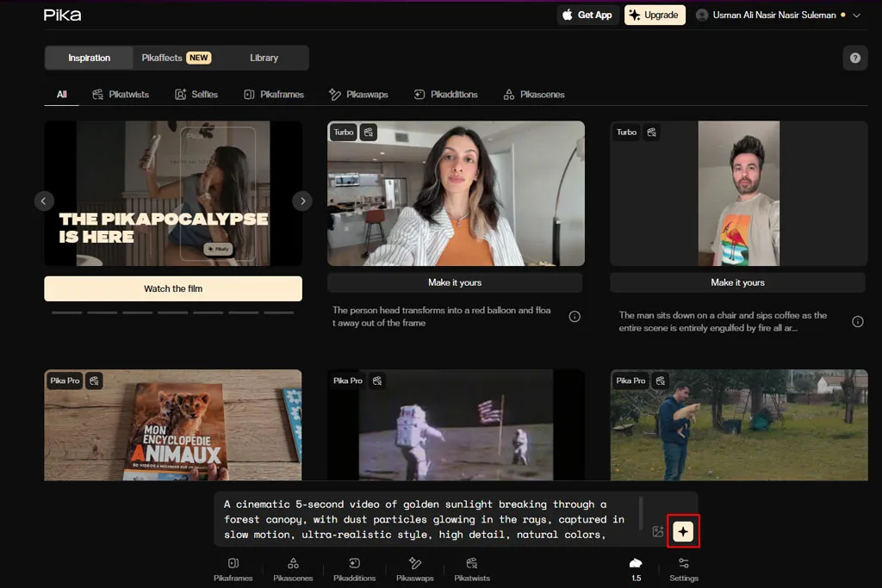
Task: Click Pikatwists icon on man-with-cat card
Action: (x=661, y=381)
